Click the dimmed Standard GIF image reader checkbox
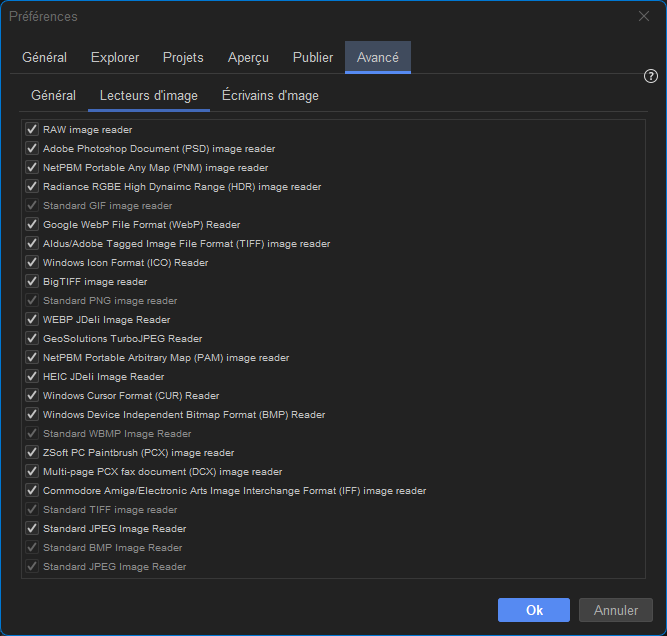 point(32,205)
